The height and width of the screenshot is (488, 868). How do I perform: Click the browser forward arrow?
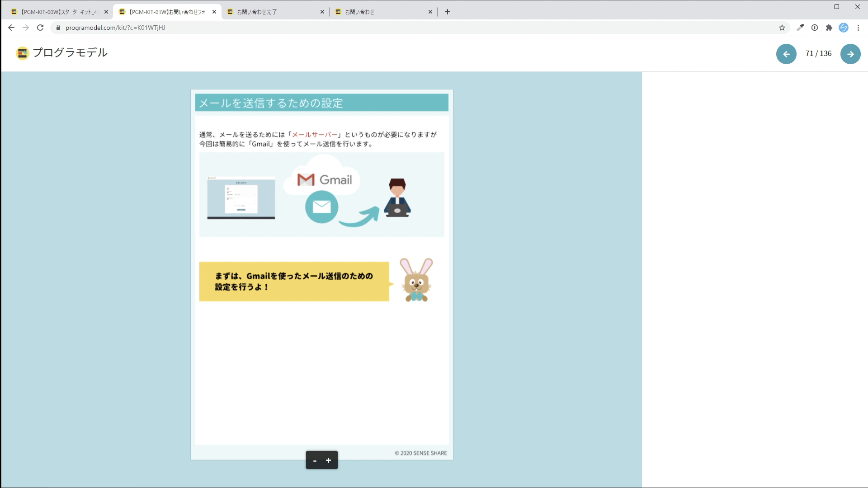coord(26,28)
